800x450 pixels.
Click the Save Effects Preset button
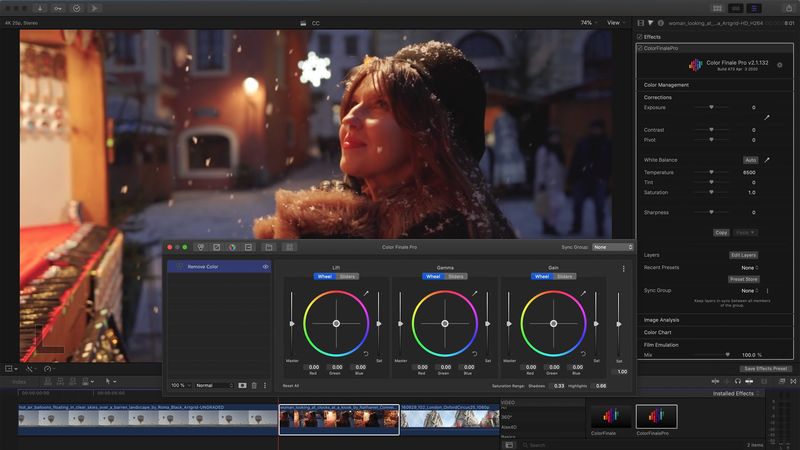point(765,369)
